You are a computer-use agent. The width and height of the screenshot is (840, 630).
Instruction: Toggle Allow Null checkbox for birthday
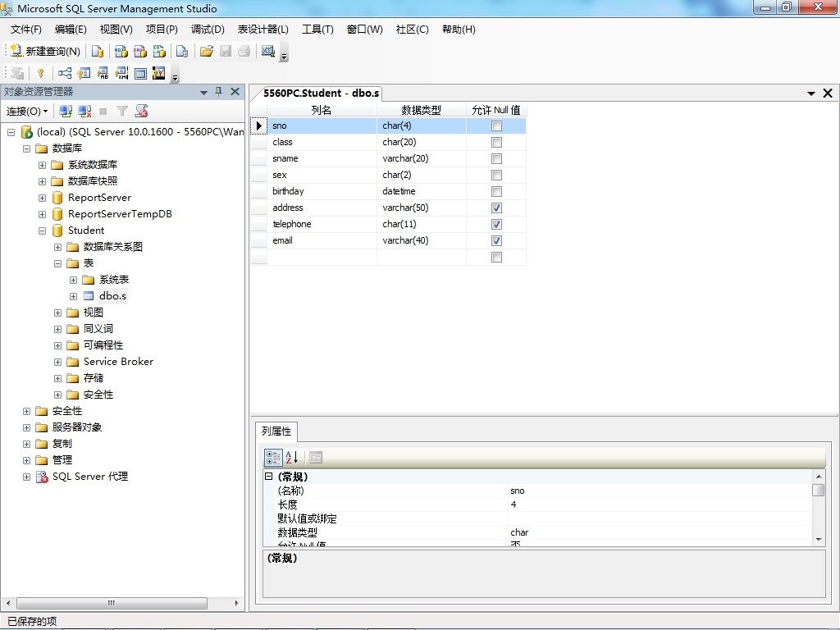click(x=496, y=192)
